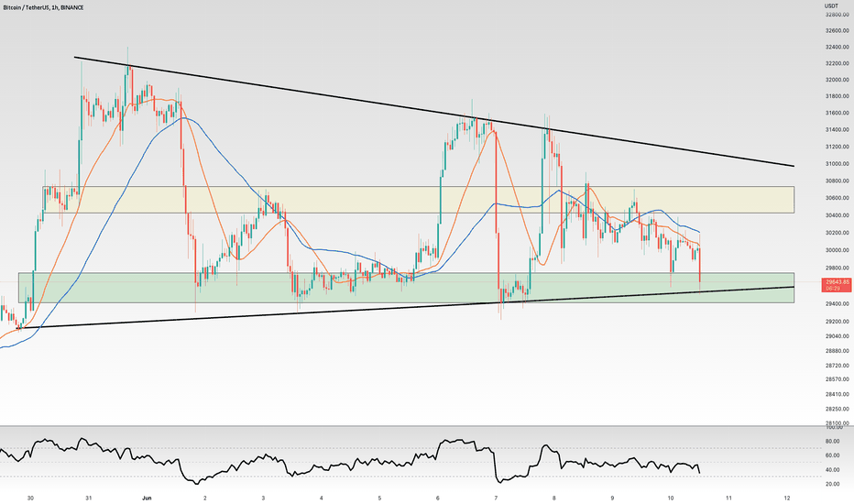The image size is (854, 504).
Task: Click the date label 4 on time axis
Action: [322, 498]
